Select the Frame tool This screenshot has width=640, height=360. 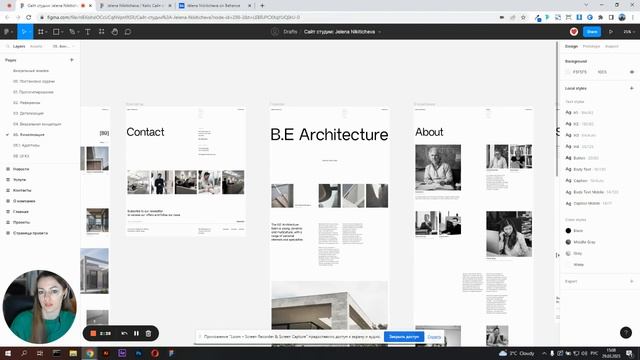(x=40, y=32)
